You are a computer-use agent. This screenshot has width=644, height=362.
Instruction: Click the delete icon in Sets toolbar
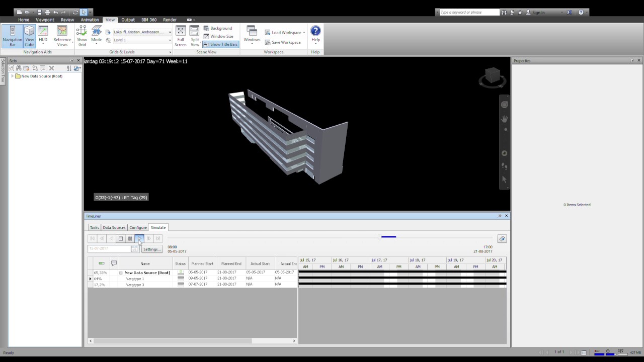click(x=51, y=68)
